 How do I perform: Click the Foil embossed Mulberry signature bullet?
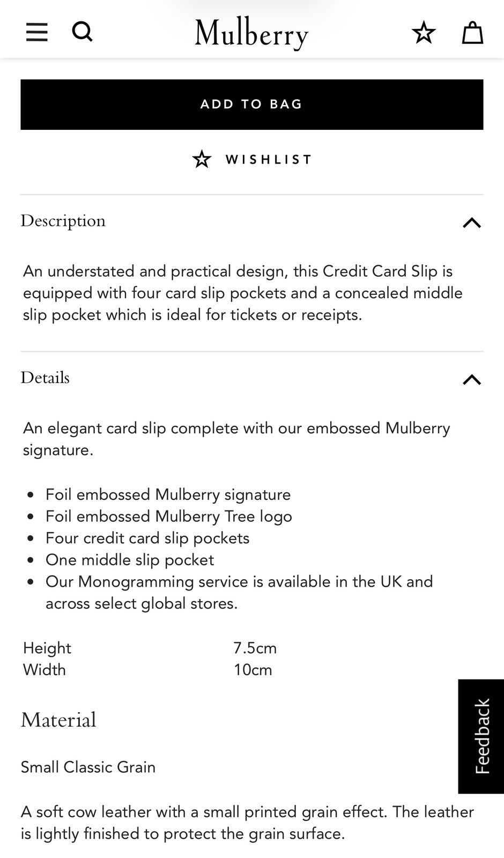(168, 494)
